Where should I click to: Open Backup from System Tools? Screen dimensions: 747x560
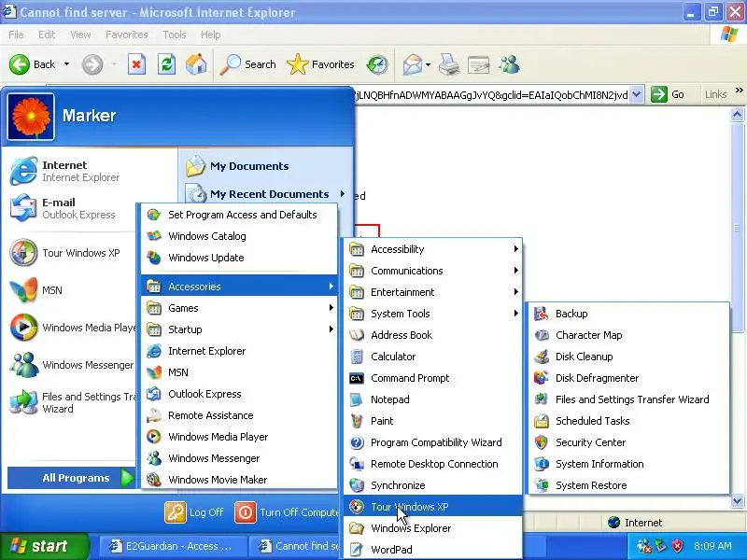point(628,314)
